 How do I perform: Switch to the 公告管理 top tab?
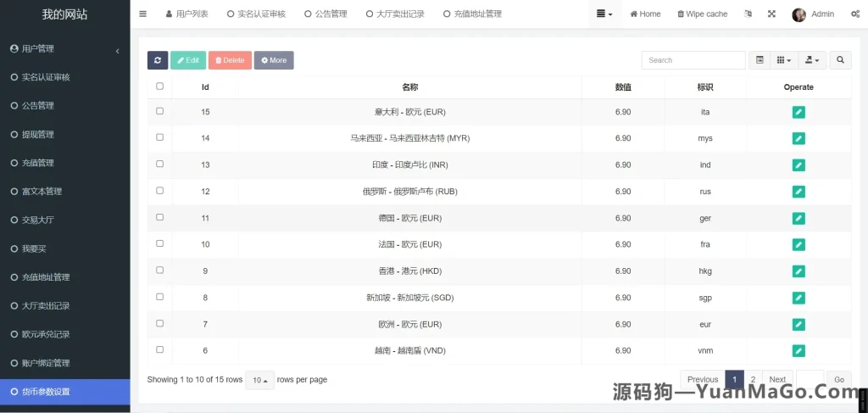click(x=326, y=14)
